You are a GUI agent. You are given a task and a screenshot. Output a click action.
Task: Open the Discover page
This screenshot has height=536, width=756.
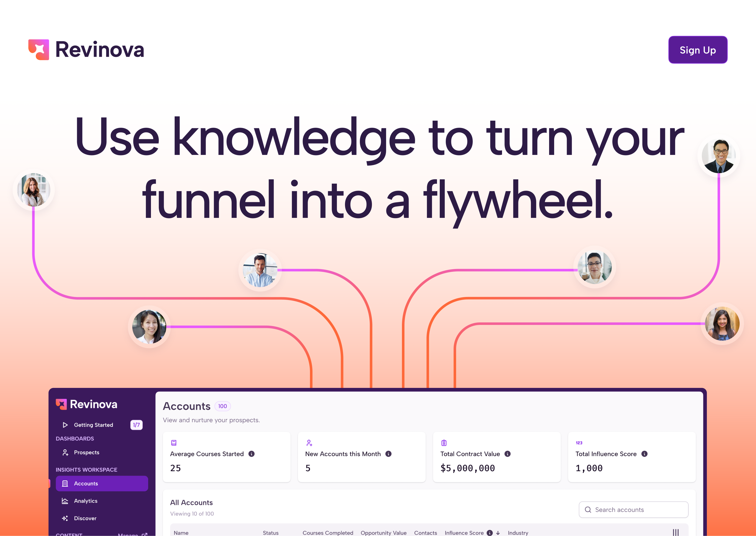tap(102, 518)
